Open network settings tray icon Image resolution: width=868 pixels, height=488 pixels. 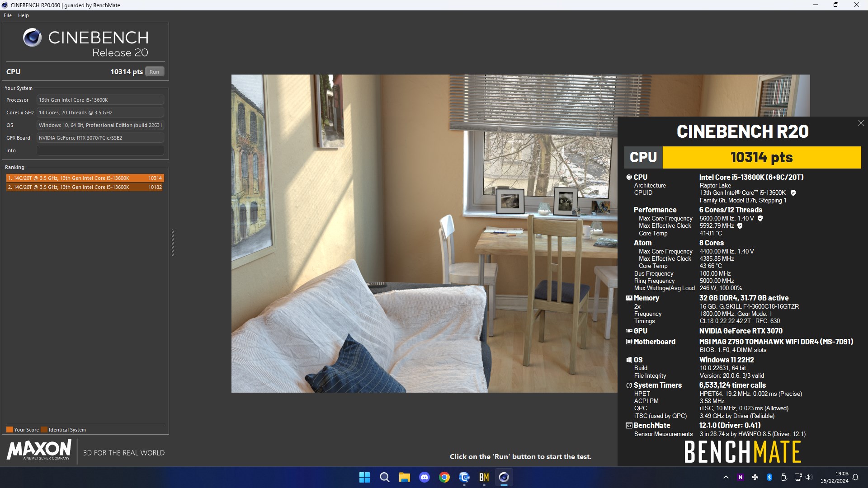tap(797, 477)
